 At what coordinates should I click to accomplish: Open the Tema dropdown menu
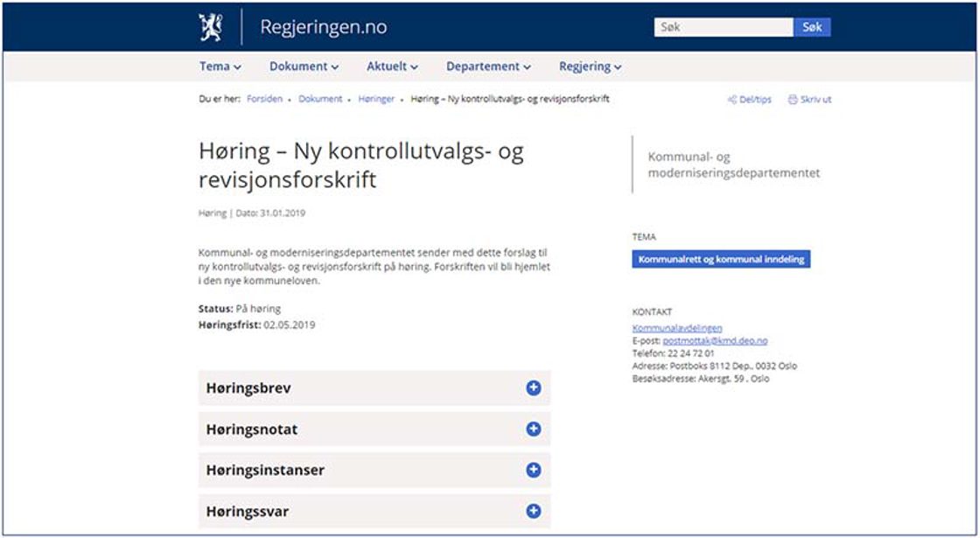pos(220,66)
